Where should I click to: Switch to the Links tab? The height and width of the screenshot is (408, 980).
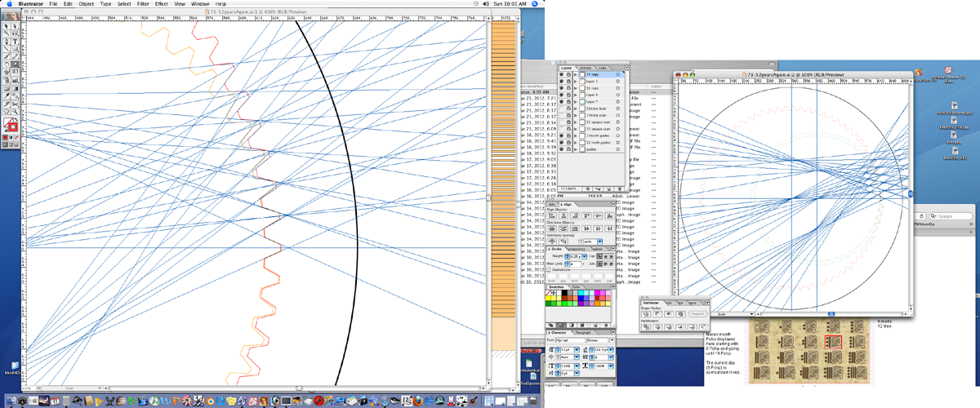point(602,68)
